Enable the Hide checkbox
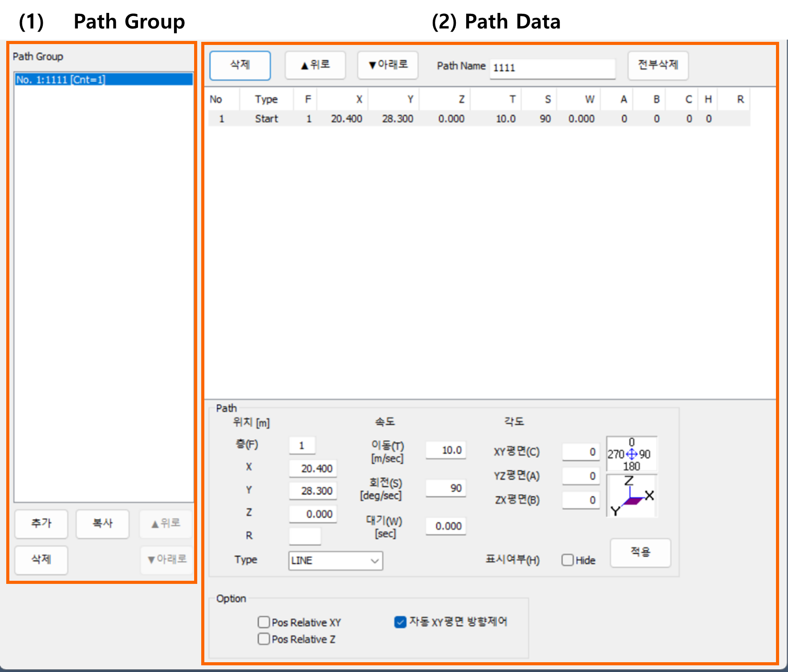 [x=568, y=560]
